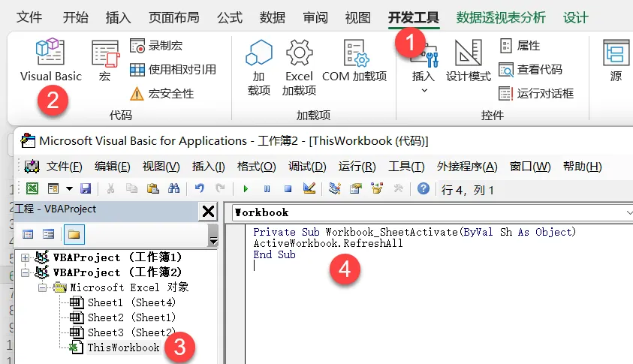Image resolution: width=633 pixels, height=364 pixels.
Task: Start Record Macro (录制宏)
Action: (156, 46)
